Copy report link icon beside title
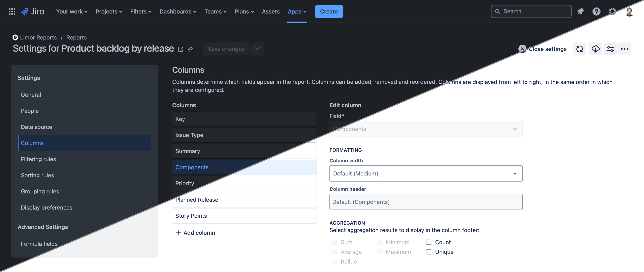Viewport: 644px width, 272px height. [x=190, y=49]
